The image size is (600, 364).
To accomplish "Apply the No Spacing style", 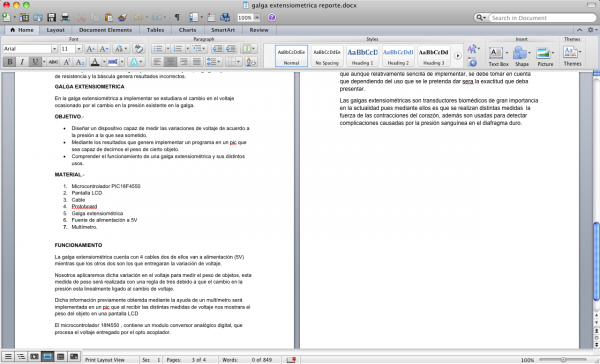I will [x=327, y=56].
